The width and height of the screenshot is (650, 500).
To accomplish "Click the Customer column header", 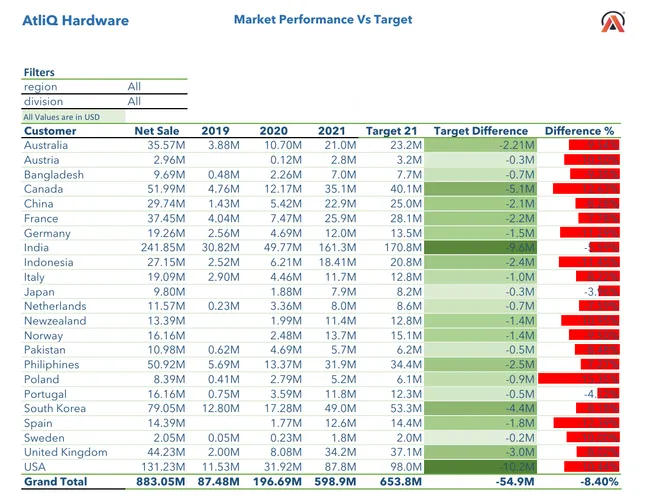I will pos(50,131).
